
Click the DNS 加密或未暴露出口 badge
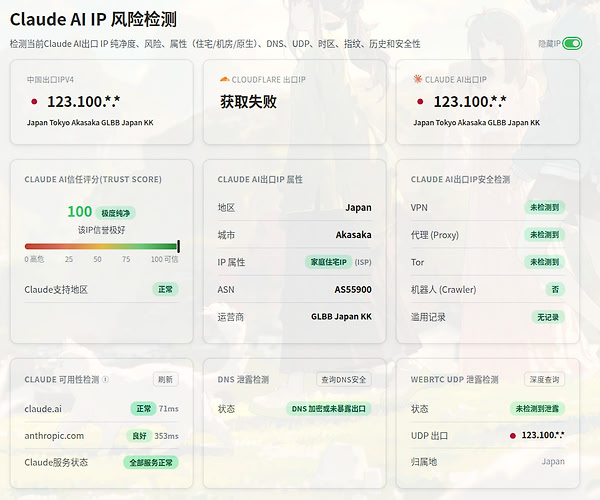tap(329, 409)
